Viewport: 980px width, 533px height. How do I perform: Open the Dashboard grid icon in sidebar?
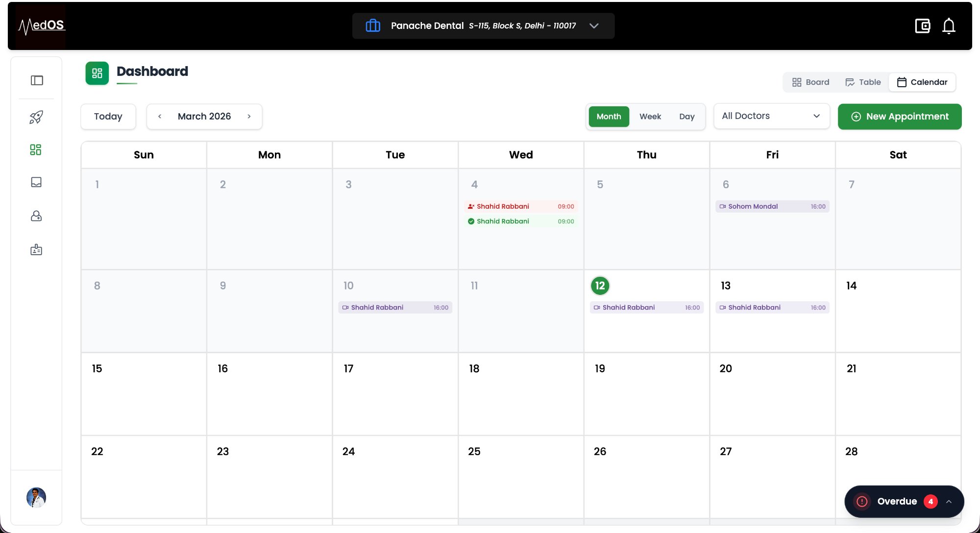tap(36, 149)
